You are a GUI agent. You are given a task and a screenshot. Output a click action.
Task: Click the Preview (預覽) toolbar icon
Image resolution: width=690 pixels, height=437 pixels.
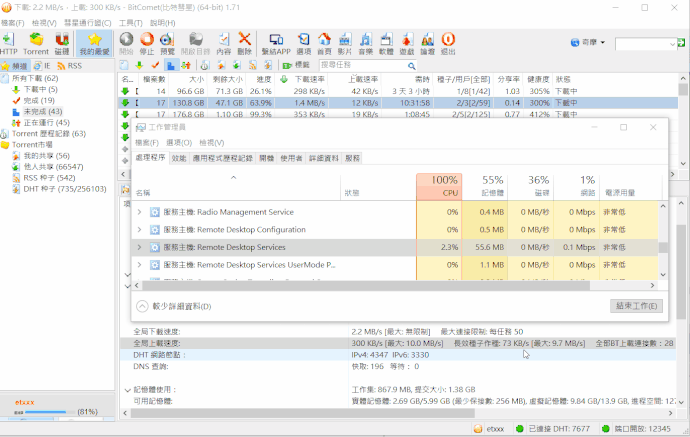167,44
